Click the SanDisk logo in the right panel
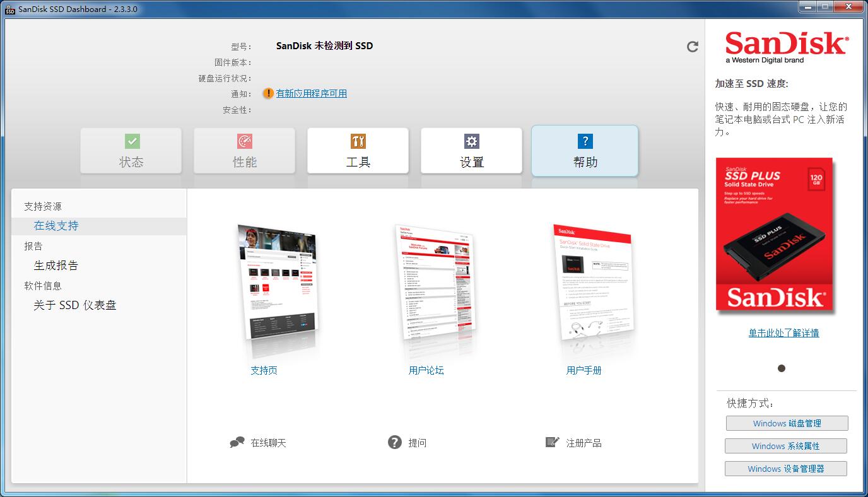The image size is (868, 497). tap(787, 47)
